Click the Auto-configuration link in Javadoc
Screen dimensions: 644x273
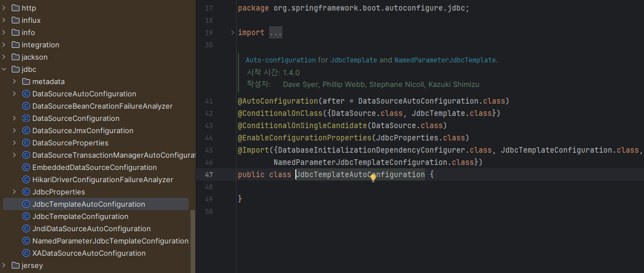pos(281,60)
